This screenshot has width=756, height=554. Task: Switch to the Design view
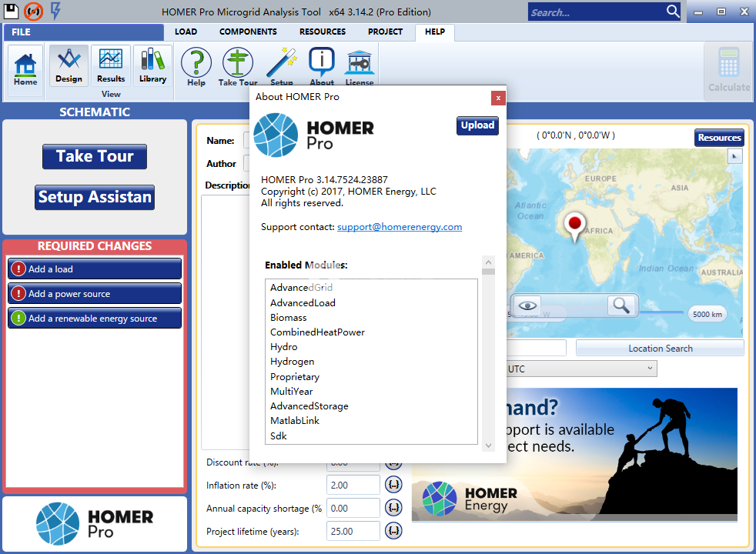pyautogui.click(x=69, y=65)
